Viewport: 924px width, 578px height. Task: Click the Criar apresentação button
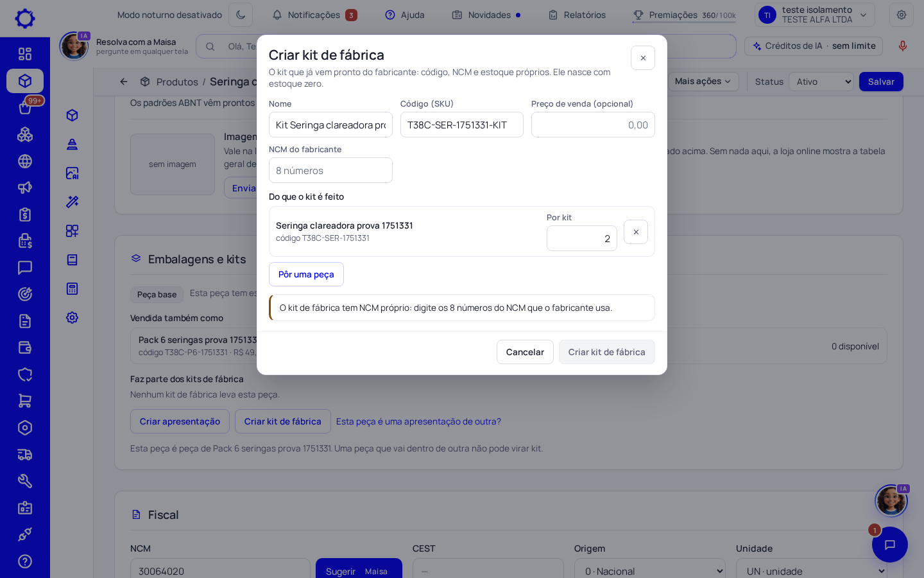pos(180,421)
